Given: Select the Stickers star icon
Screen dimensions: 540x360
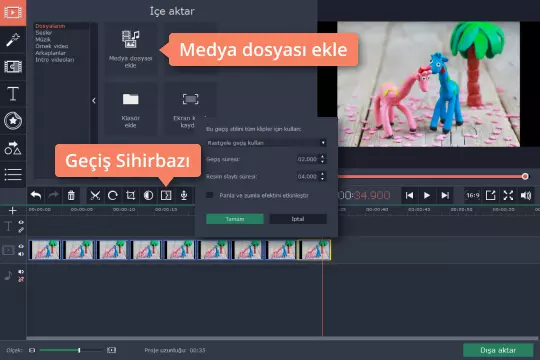Looking at the screenshot, I should (13, 121).
